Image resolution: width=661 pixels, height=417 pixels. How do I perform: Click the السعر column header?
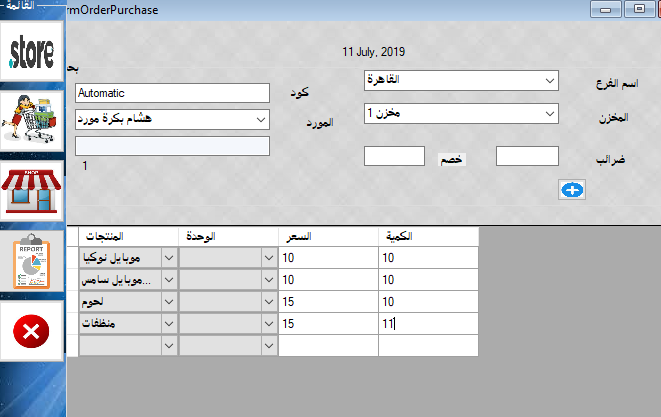(328, 237)
